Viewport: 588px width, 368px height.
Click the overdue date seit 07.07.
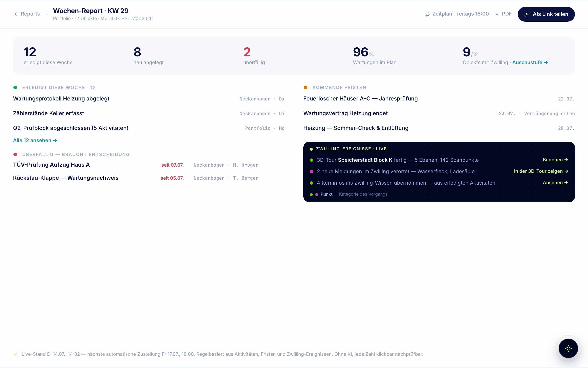172,165
